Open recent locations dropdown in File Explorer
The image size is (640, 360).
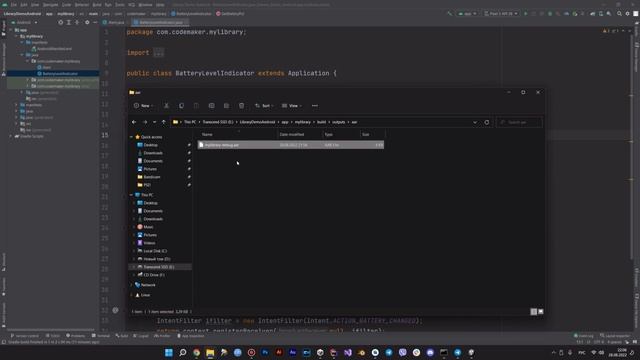(154, 122)
